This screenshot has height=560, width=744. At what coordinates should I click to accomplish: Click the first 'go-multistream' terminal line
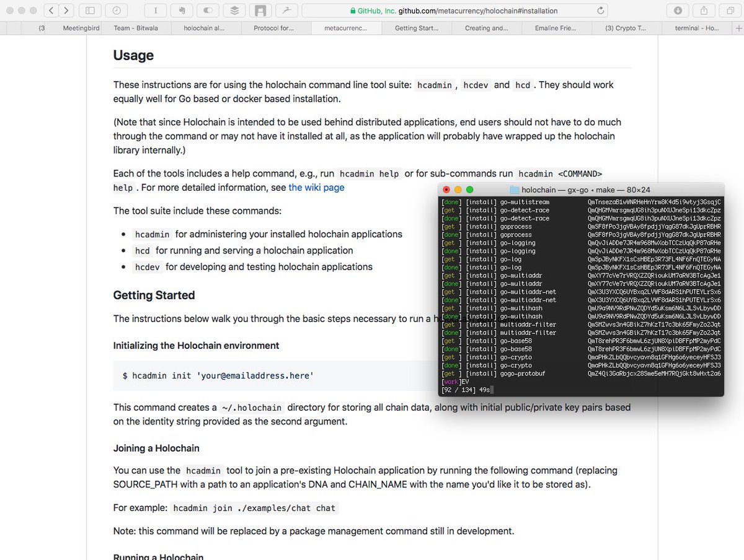pos(581,202)
